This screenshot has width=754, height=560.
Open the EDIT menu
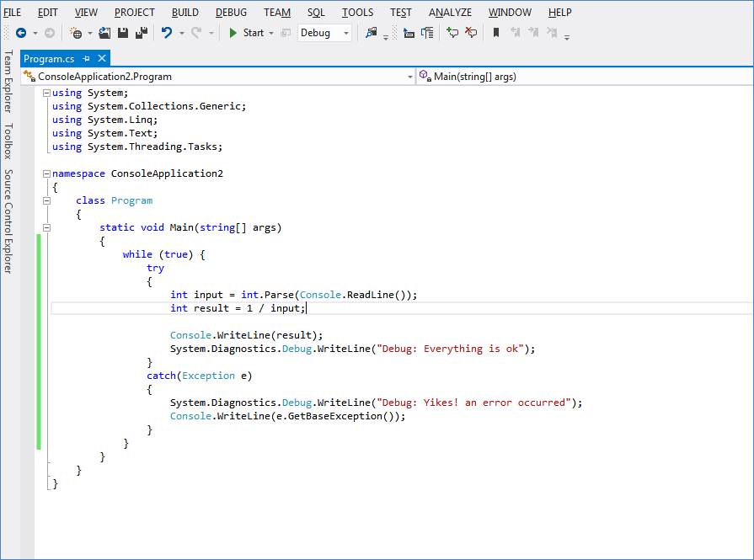pos(48,13)
